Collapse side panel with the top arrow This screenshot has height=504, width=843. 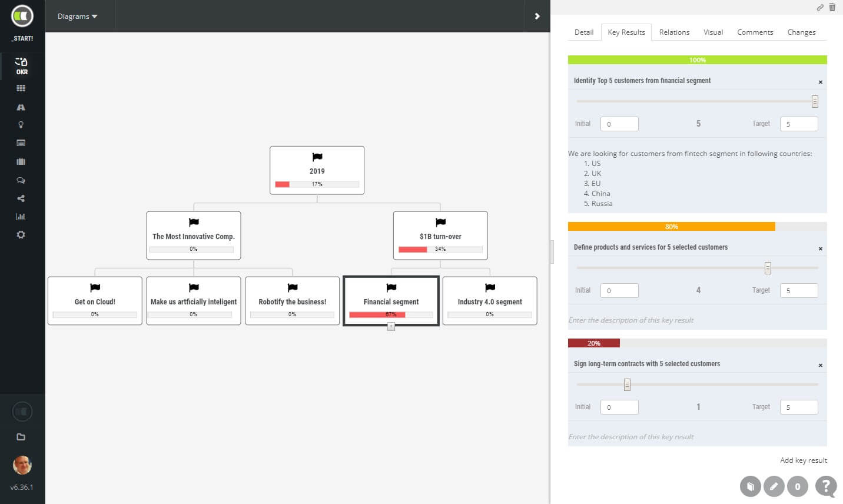coord(537,16)
